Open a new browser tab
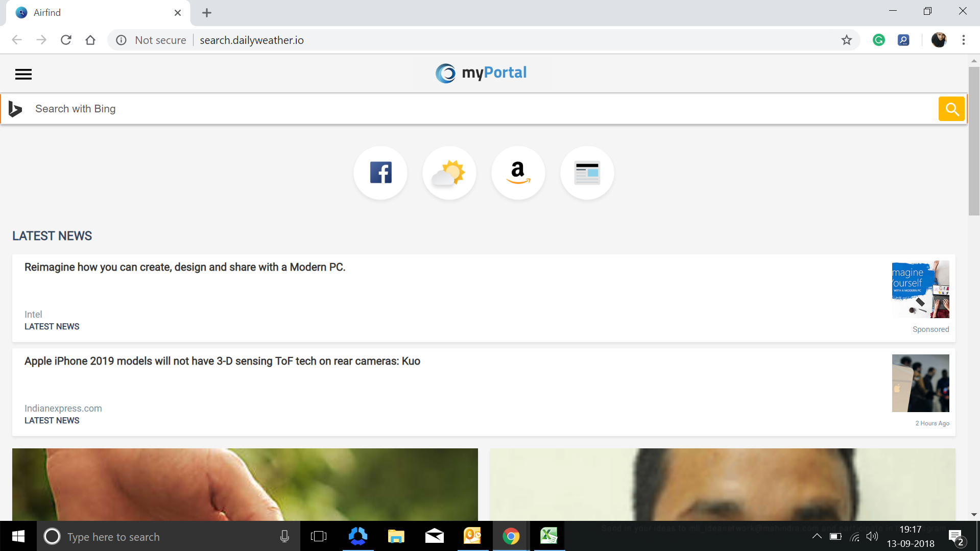The image size is (980, 551). point(206,12)
